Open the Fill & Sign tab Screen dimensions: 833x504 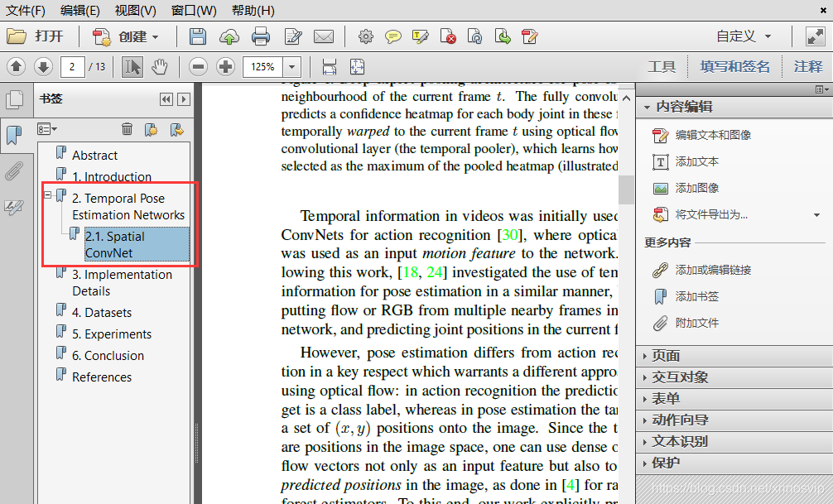(x=734, y=67)
